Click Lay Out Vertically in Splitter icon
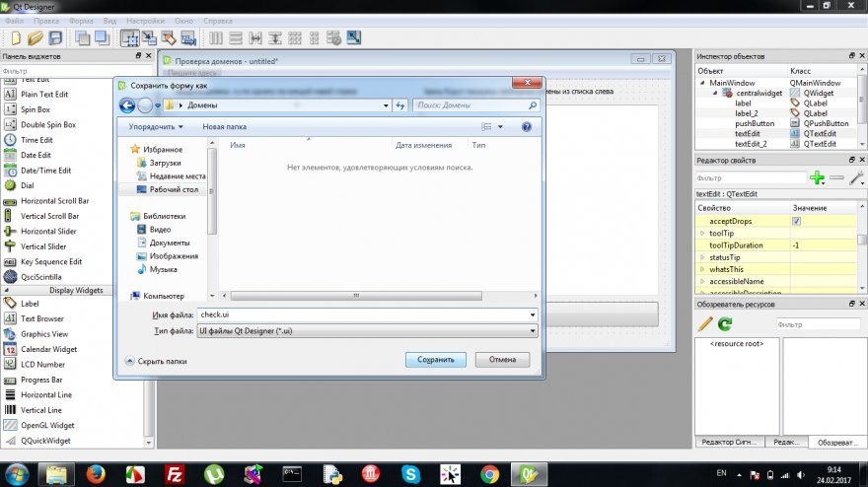Viewport: 868px width, 487px height. [x=275, y=37]
